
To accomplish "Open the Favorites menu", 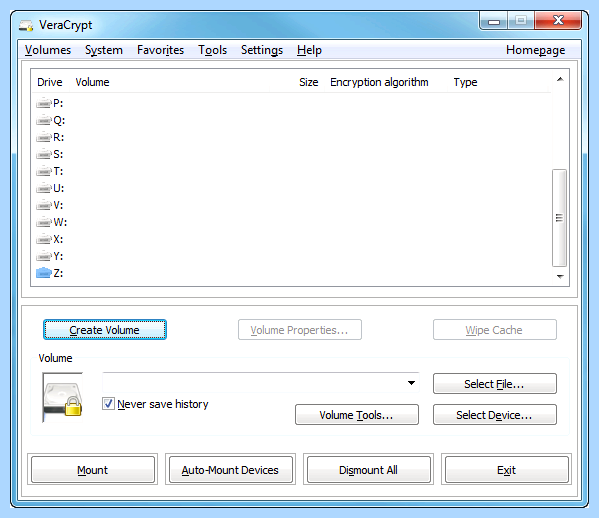I will click(x=160, y=50).
